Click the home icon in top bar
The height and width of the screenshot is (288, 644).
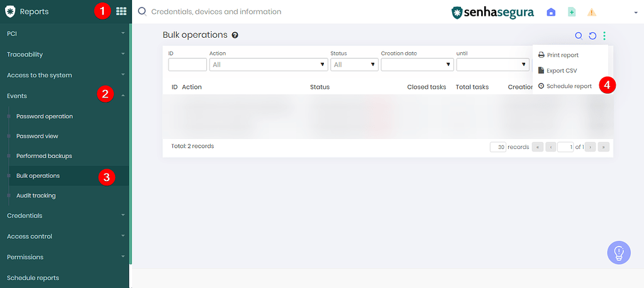point(551,12)
